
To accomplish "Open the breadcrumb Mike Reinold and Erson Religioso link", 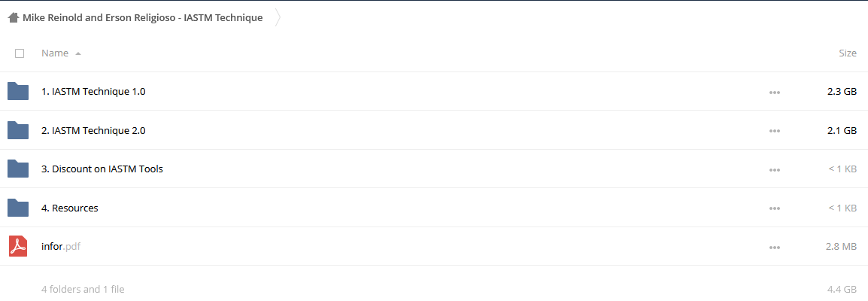I will coord(143,18).
